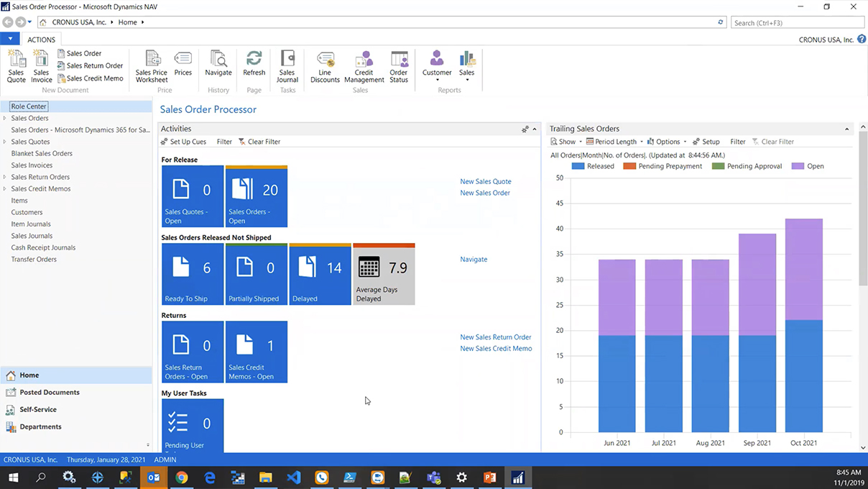
Task: Click the Navigate link in Activities
Action: (474, 259)
